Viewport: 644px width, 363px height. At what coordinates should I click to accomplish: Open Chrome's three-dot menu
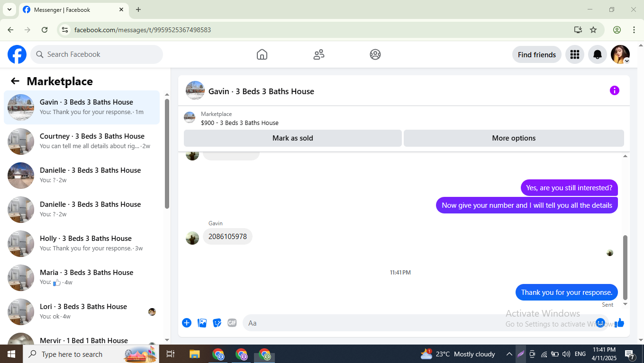click(x=634, y=30)
